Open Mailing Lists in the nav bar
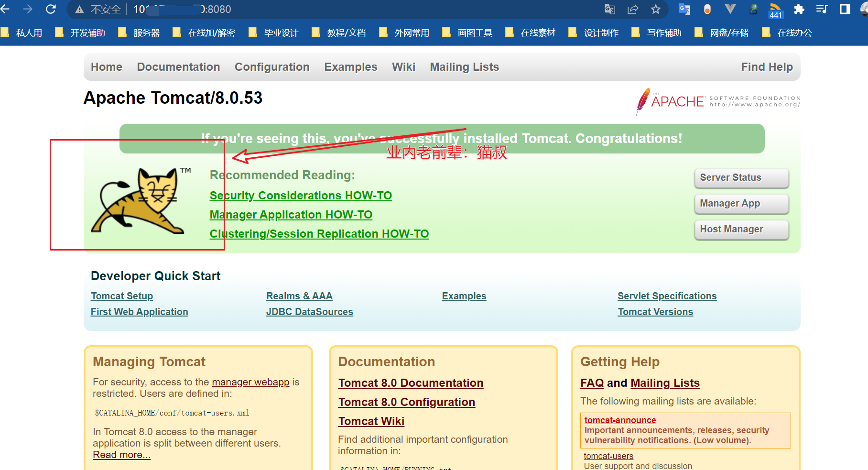The height and width of the screenshot is (470, 868). [x=464, y=67]
